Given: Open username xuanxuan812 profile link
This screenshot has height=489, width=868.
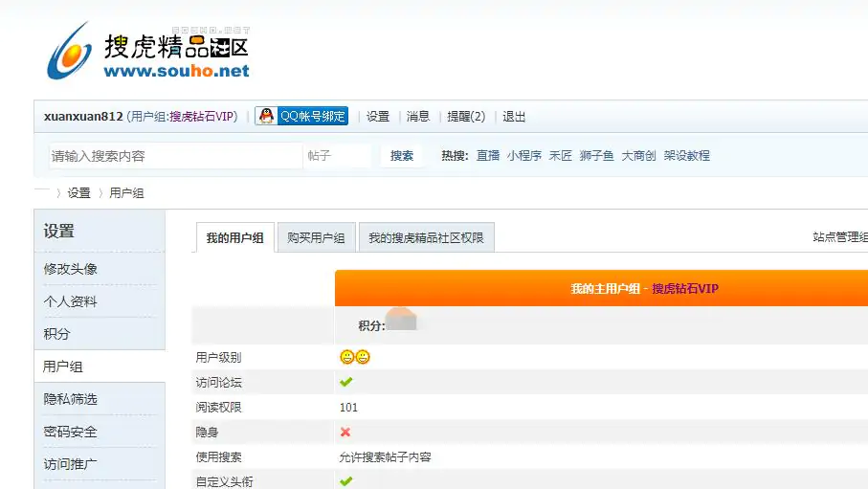Looking at the screenshot, I should (x=83, y=117).
